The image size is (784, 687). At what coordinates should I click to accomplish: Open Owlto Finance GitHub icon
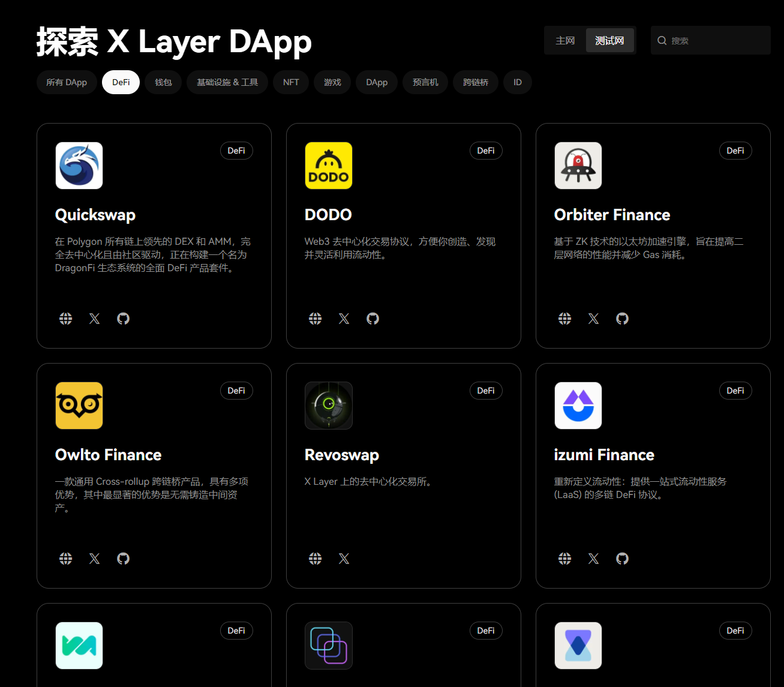[124, 559]
